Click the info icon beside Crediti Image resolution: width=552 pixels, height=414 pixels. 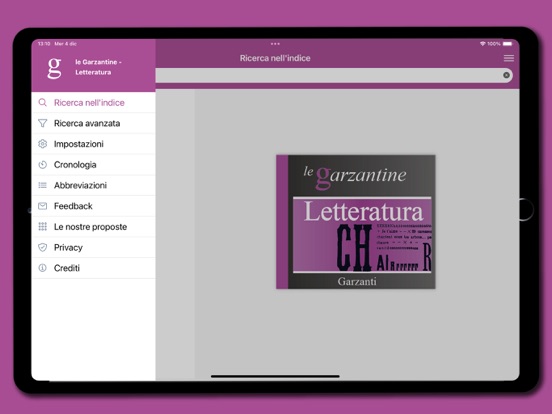[x=43, y=268]
